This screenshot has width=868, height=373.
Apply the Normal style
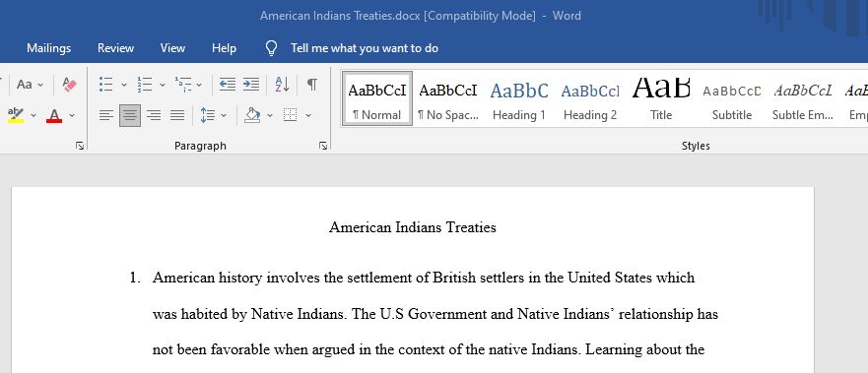click(377, 98)
